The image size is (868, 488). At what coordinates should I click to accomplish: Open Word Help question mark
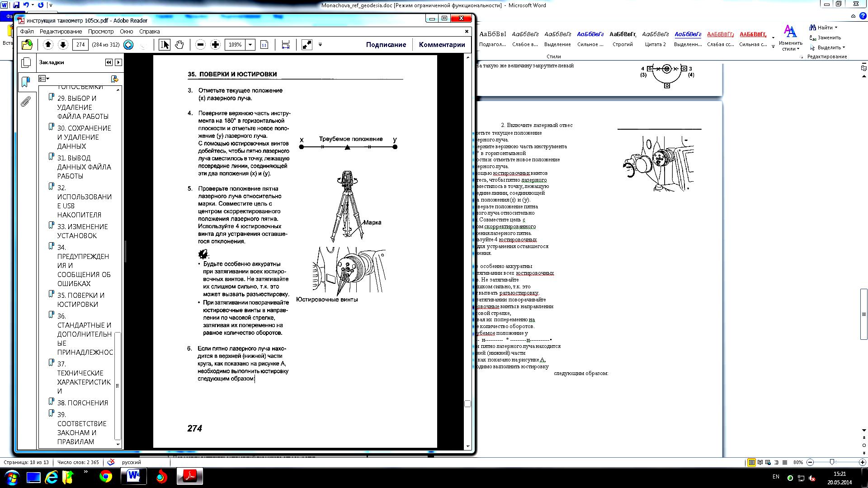[863, 16]
